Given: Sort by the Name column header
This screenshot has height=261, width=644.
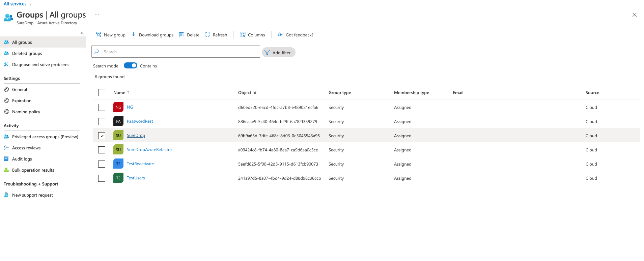Looking at the screenshot, I should point(119,92).
